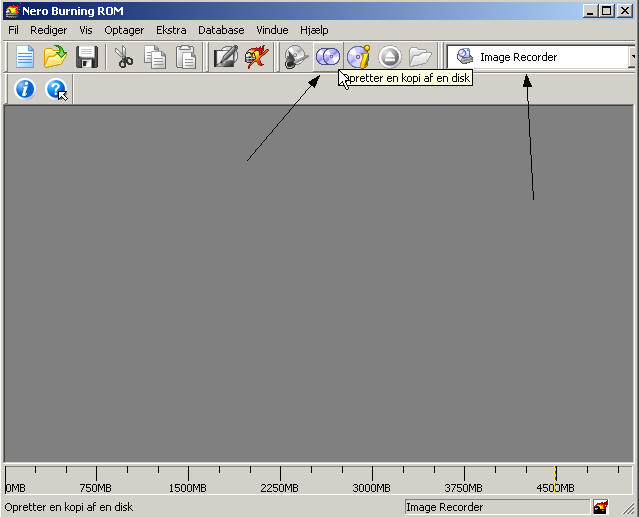Image resolution: width=639 pixels, height=517 pixels.
Task: Click the 750MB mark on the capacity ruler
Action: click(95, 487)
